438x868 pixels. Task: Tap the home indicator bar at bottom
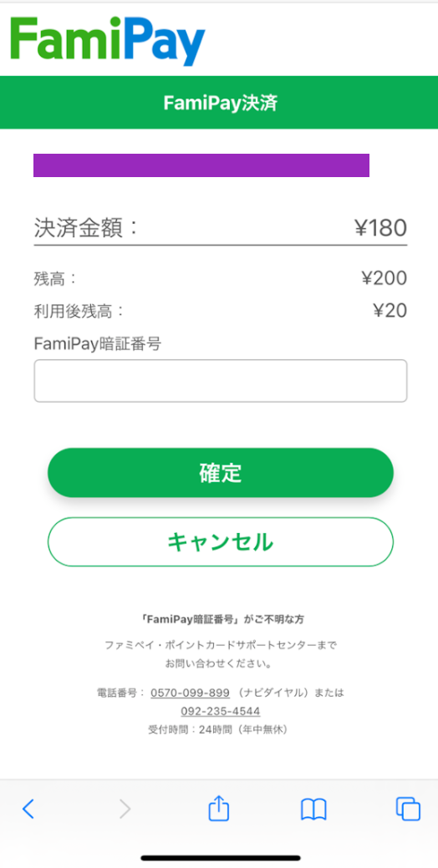[x=221, y=857]
